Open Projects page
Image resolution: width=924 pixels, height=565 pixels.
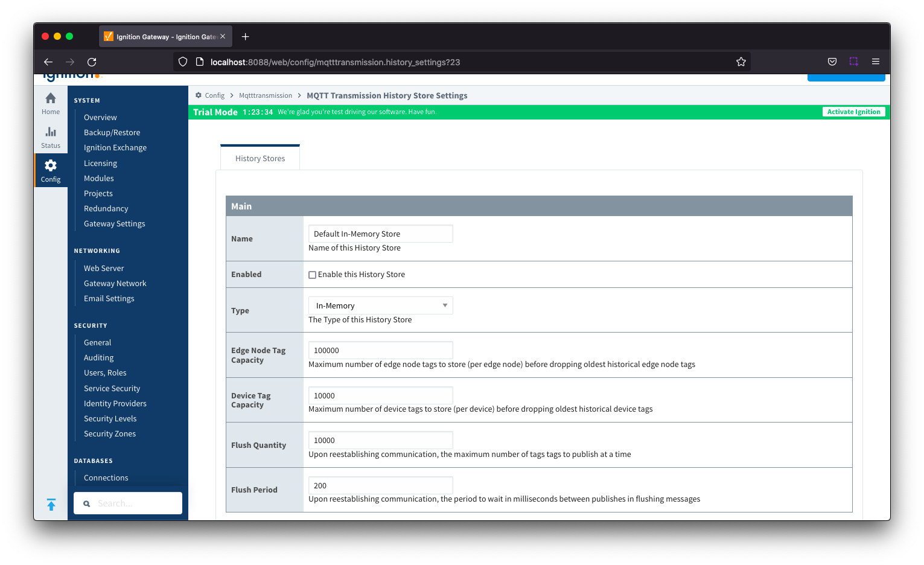pos(98,193)
